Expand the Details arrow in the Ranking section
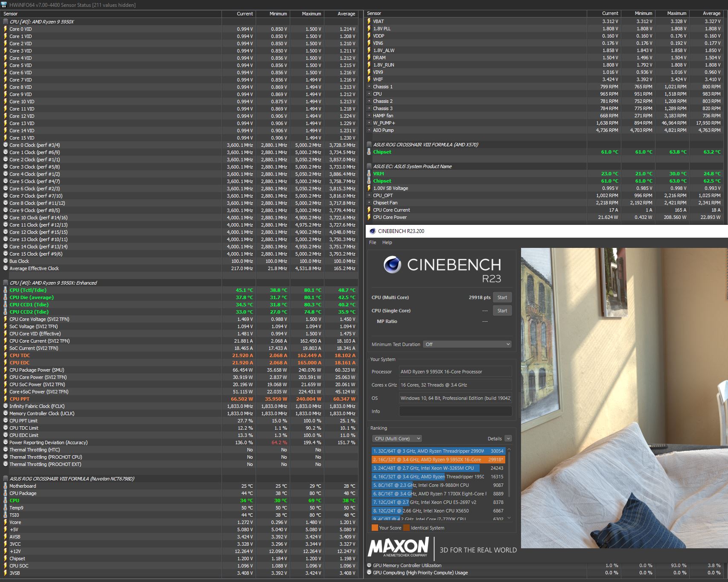The height and width of the screenshot is (582, 728). (x=508, y=439)
